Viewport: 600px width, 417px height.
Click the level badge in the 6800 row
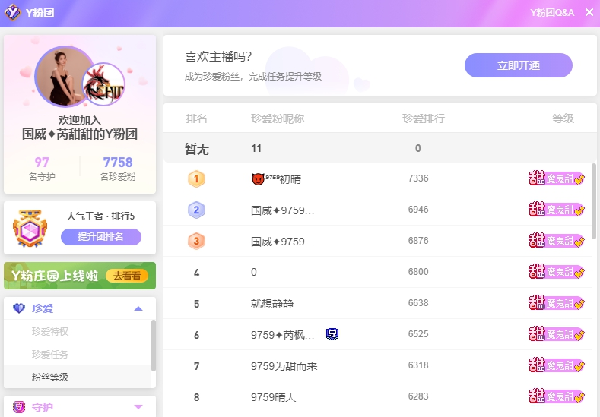tap(556, 272)
